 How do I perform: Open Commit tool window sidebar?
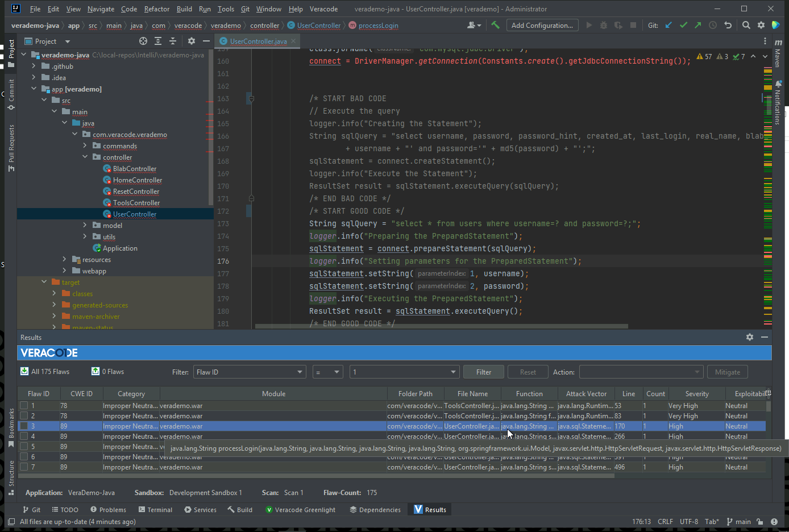[11, 95]
